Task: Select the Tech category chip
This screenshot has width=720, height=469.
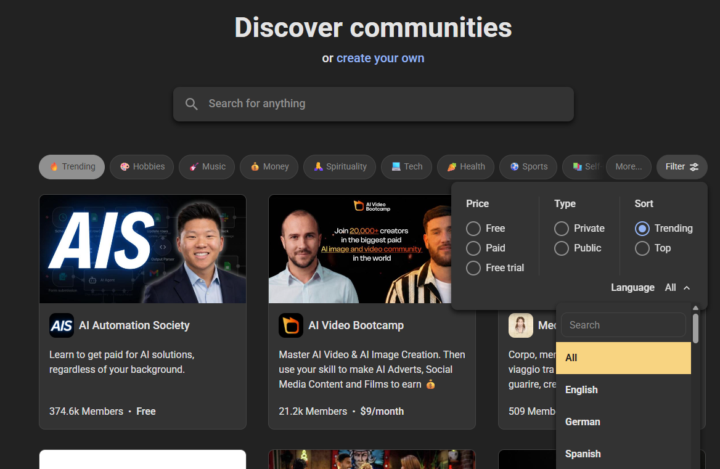Action: (x=406, y=167)
